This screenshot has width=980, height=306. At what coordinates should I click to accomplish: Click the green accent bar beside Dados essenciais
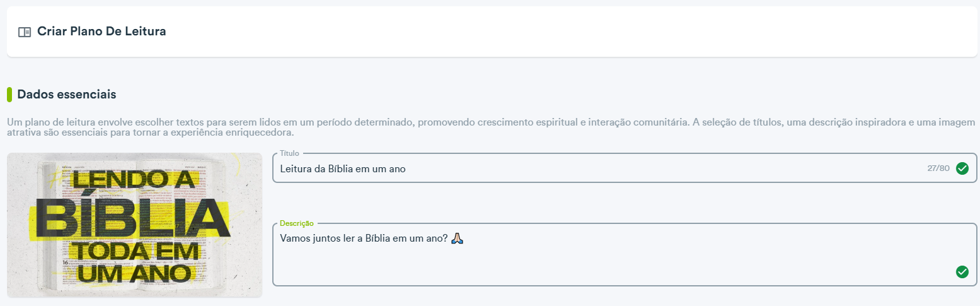(9, 94)
